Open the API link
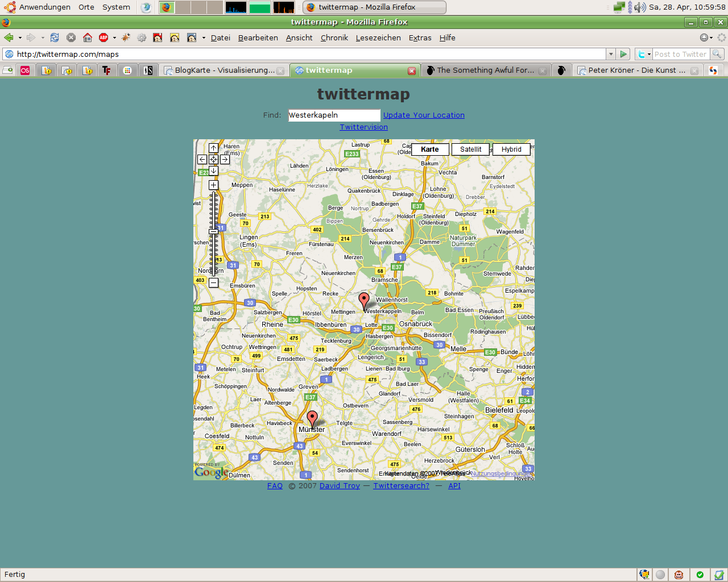The height and width of the screenshot is (582, 728). click(454, 485)
